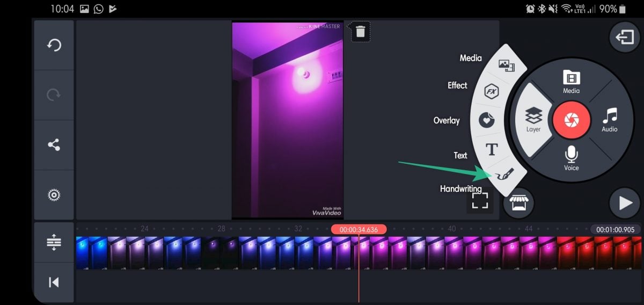The width and height of the screenshot is (644, 305).
Task: Tap the Redo arrow icon
Action: [54, 95]
